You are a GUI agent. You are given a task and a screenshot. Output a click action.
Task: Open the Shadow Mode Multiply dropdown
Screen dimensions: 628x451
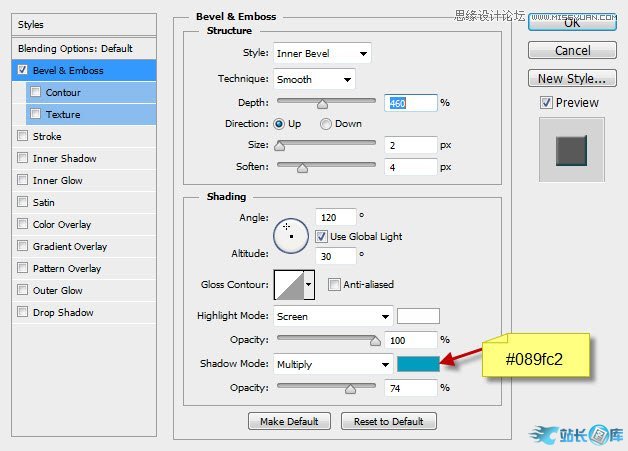pyautogui.click(x=334, y=365)
